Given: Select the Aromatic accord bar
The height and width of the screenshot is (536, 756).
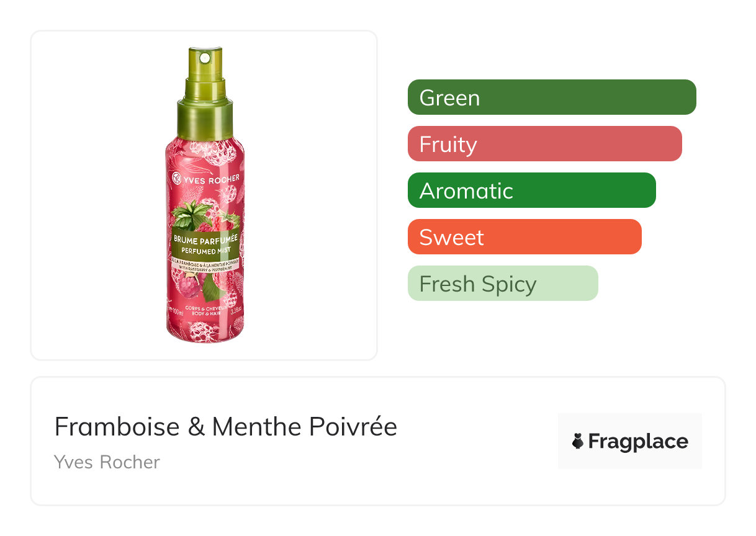Looking at the screenshot, I should tap(531, 190).
